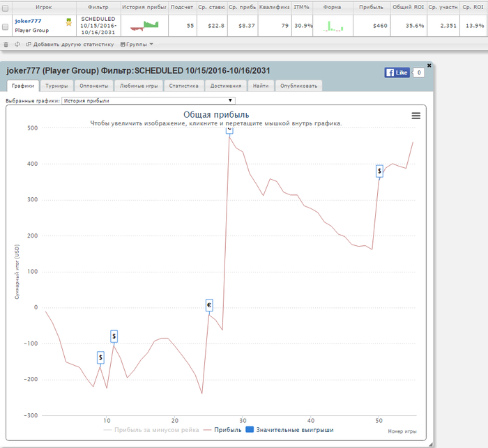Sort by the ITM% column header
Viewport: 488px width, 448px height.
point(302,7)
